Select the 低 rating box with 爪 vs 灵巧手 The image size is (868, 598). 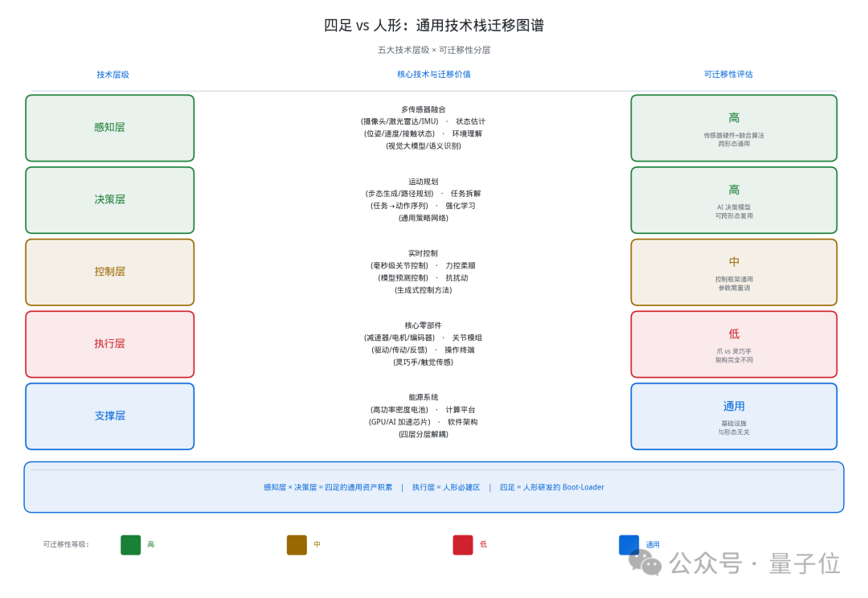coord(734,344)
